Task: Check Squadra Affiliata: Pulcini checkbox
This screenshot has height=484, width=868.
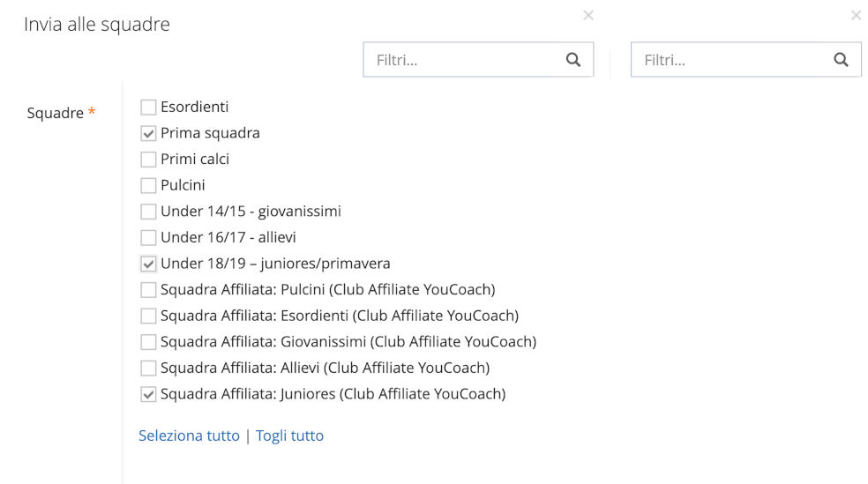Action: tap(148, 290)
